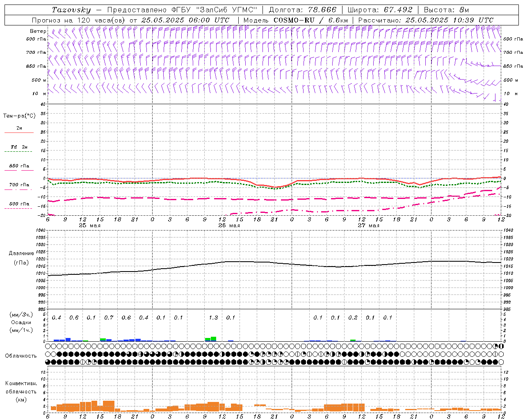This screenshot has height=420, width=525.
Task: Click the Tazovsky station name in header
Action: 71,10
